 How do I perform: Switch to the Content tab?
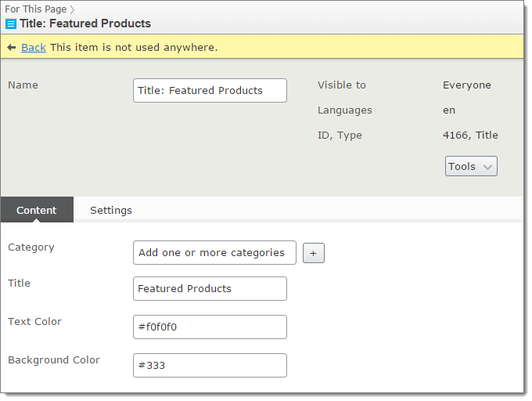(37, 210)
